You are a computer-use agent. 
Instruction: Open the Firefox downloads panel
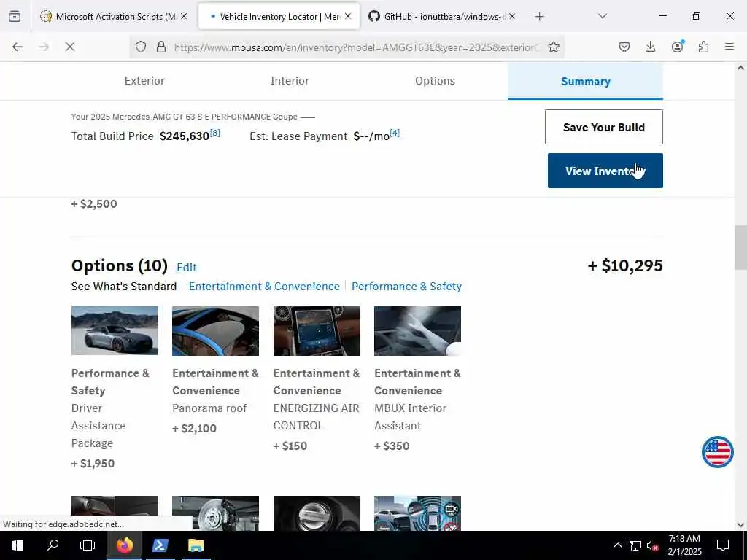[650, 47]
